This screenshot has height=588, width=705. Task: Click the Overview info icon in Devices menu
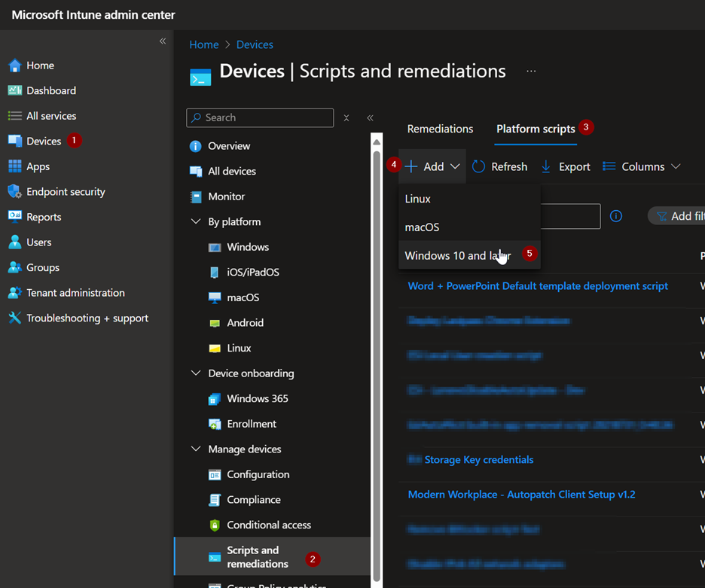(x=196, y=146)
